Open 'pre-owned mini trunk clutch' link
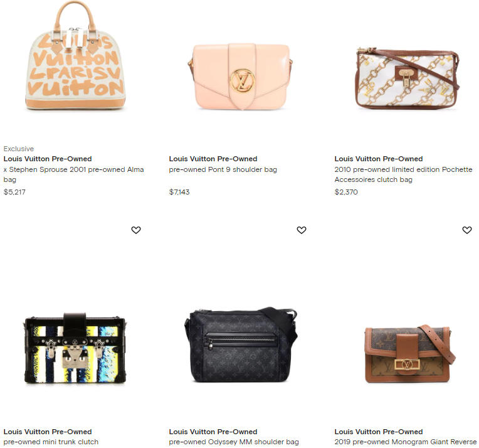This screenshot has width=479, height=448. point(51,442)
